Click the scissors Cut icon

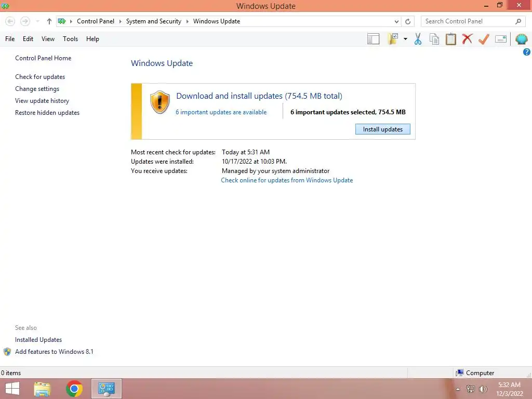coord(418,39)
